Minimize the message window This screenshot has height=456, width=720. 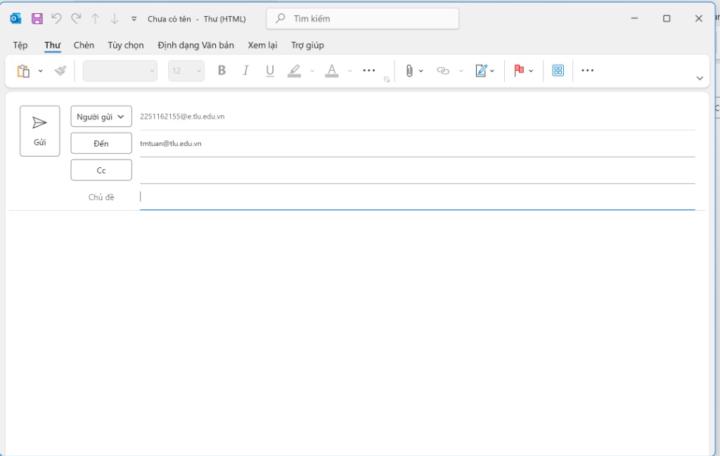tap(635, 18)
